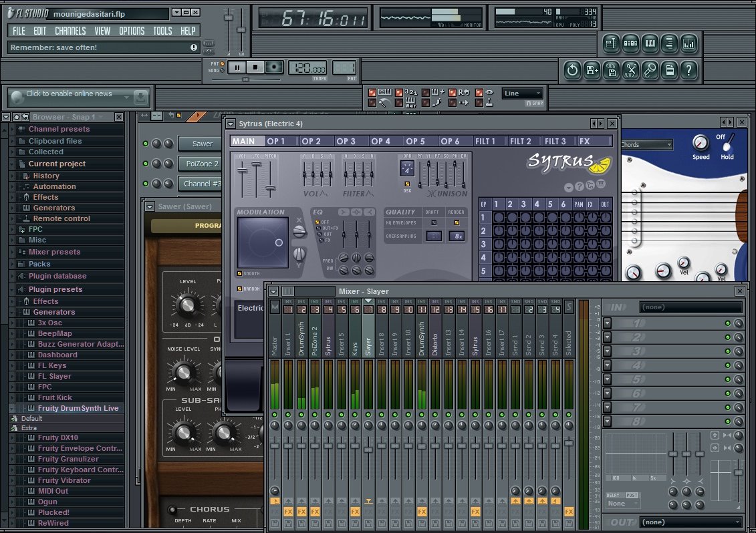756x533 pixels.
Task: Open the Mixer view icon
Action: [x=689, y=44]
